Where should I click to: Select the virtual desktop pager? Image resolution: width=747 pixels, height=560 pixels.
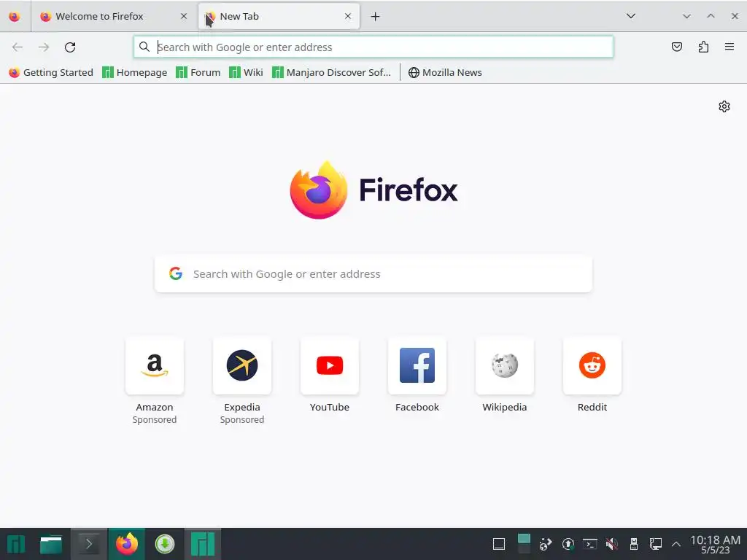(524, 544)
